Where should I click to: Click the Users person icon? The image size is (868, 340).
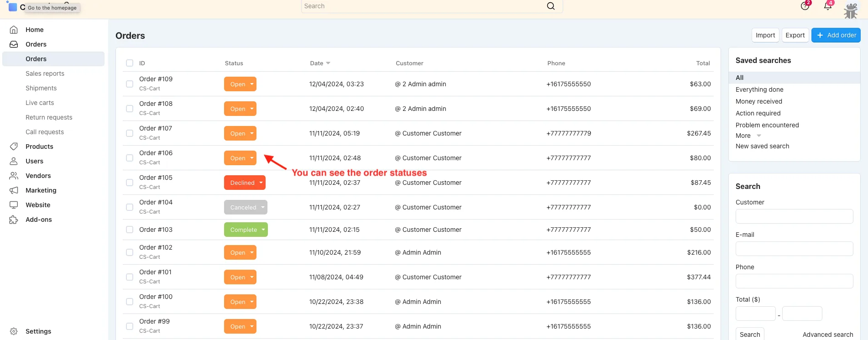[x=14, y=161]
